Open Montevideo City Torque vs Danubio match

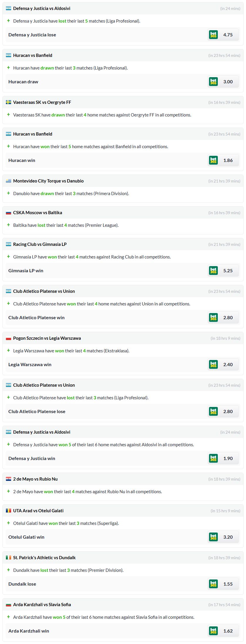[x=48, y=181]
